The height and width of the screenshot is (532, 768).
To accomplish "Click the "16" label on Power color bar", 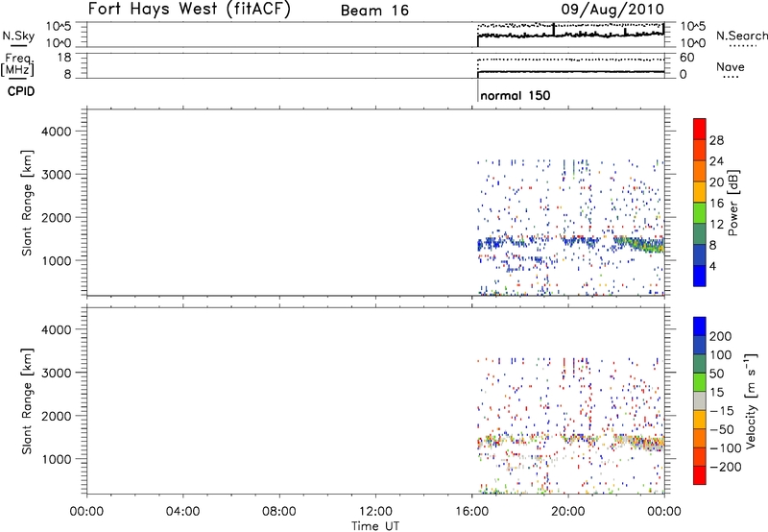I will (716, 203).
